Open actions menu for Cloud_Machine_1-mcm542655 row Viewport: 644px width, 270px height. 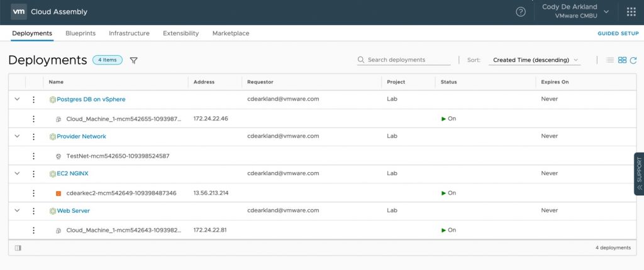coord(34,119)
